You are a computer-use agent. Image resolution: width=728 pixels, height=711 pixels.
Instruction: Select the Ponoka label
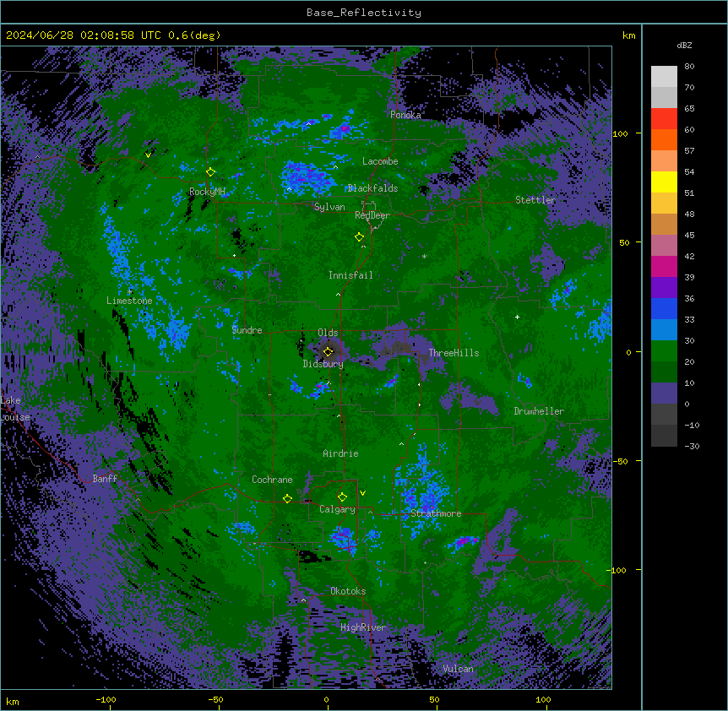[x=405, y=115]
